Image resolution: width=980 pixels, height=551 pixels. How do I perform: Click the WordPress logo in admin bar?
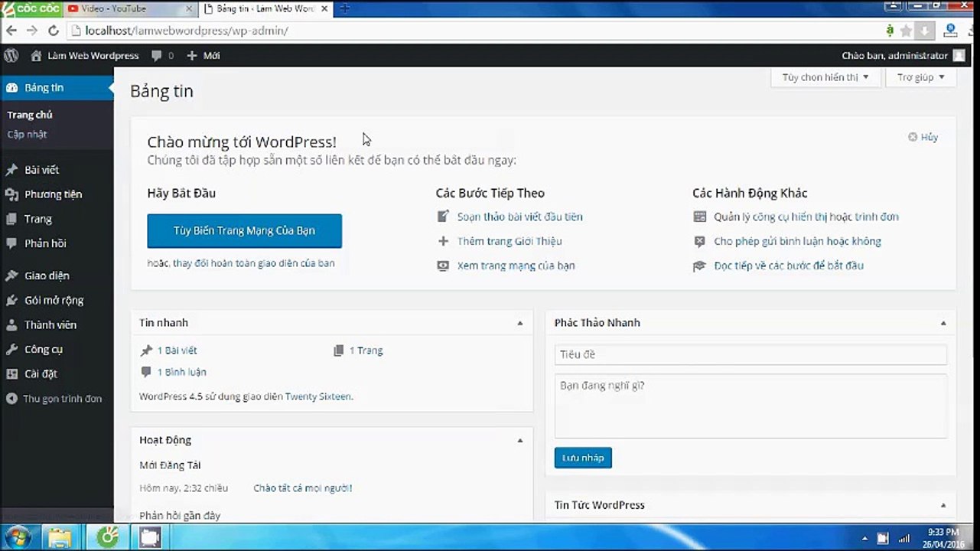pos(11,55)
